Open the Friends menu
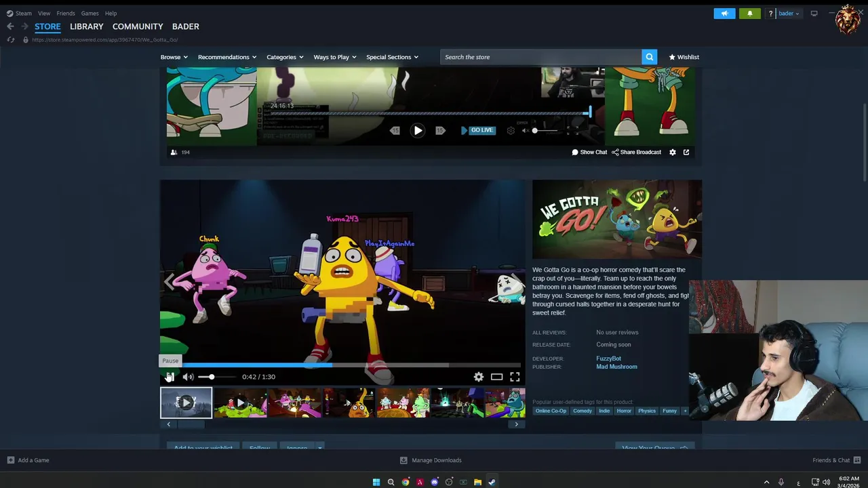Screen dimensions: 868x488 tap(66, 13)
